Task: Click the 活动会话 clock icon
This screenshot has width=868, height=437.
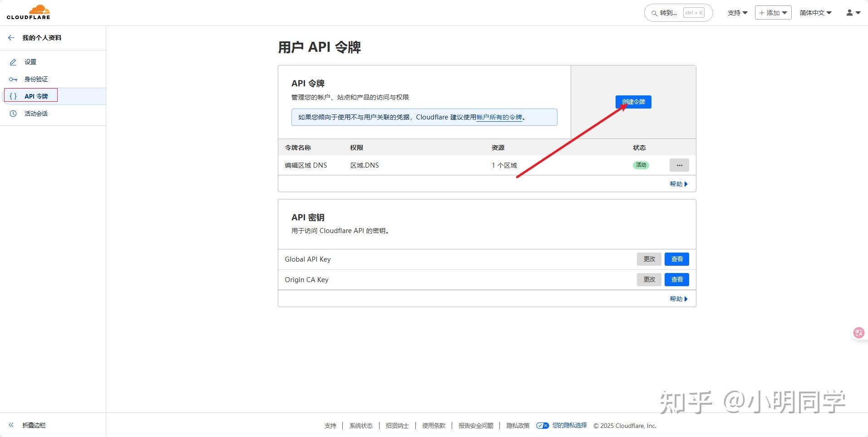Action: click(x=13, y=113)
